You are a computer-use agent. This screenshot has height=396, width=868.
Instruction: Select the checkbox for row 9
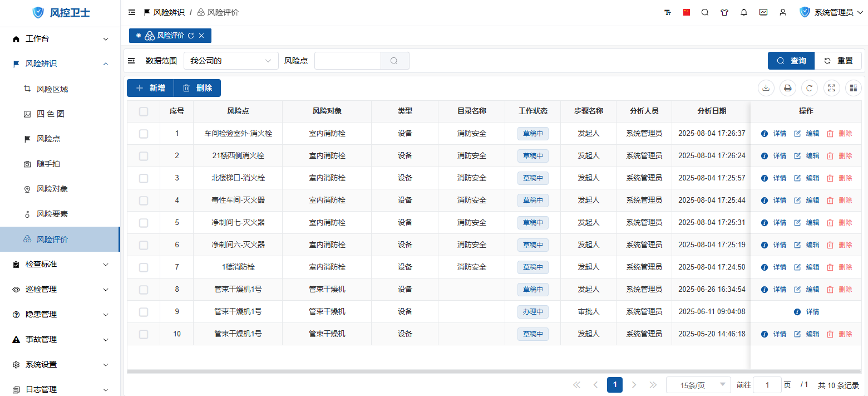click(144, 312)
